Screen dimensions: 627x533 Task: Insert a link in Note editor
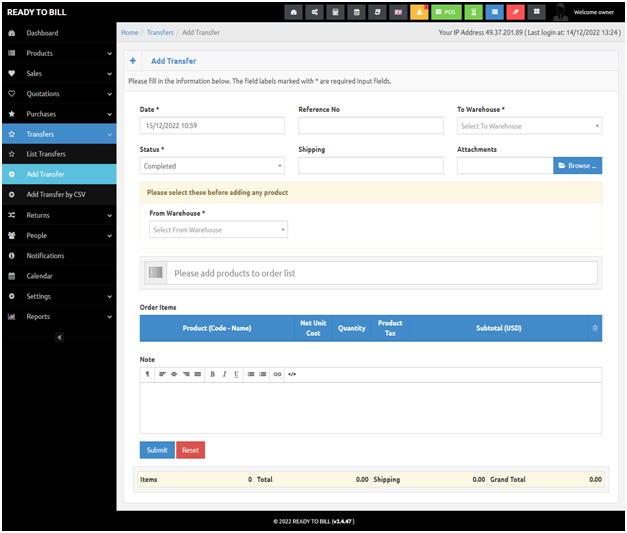(277, 375)
